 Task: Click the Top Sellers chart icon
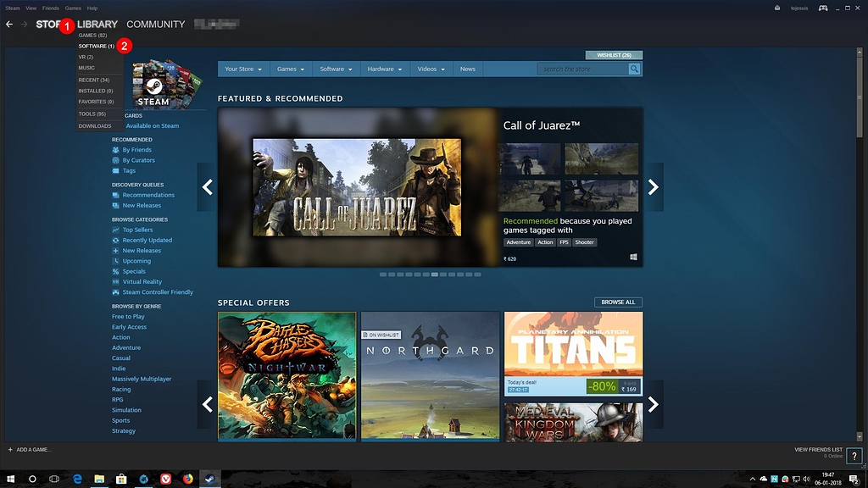tap(115, 230)
